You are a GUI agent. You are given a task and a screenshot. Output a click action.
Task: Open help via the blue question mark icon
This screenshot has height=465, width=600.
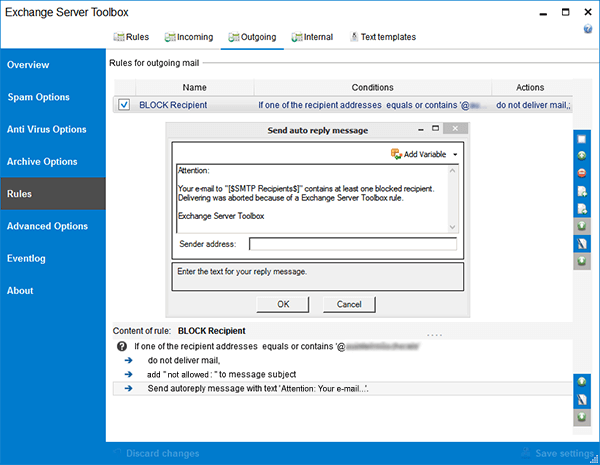(588, 29)
